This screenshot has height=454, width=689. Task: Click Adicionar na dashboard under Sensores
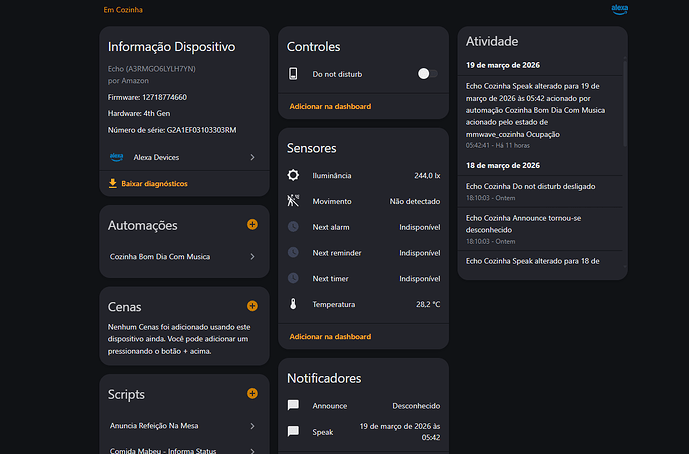point(330,337)
